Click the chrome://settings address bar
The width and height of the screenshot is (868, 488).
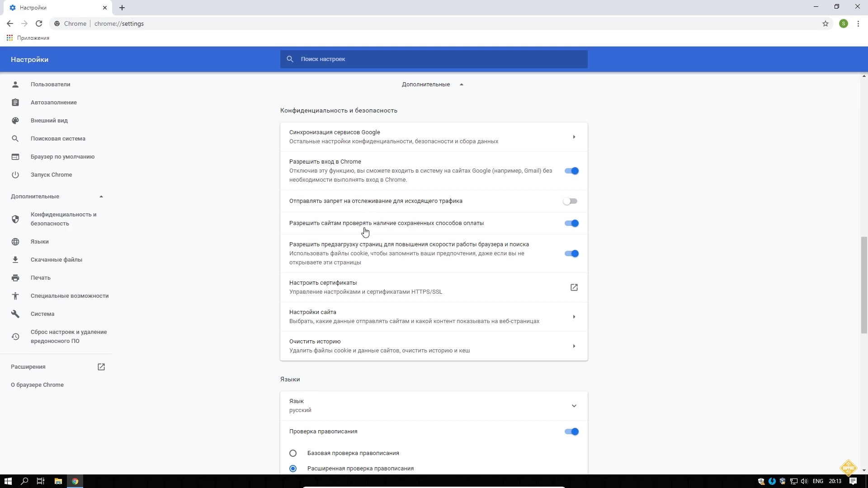click(x=434, y=23)
